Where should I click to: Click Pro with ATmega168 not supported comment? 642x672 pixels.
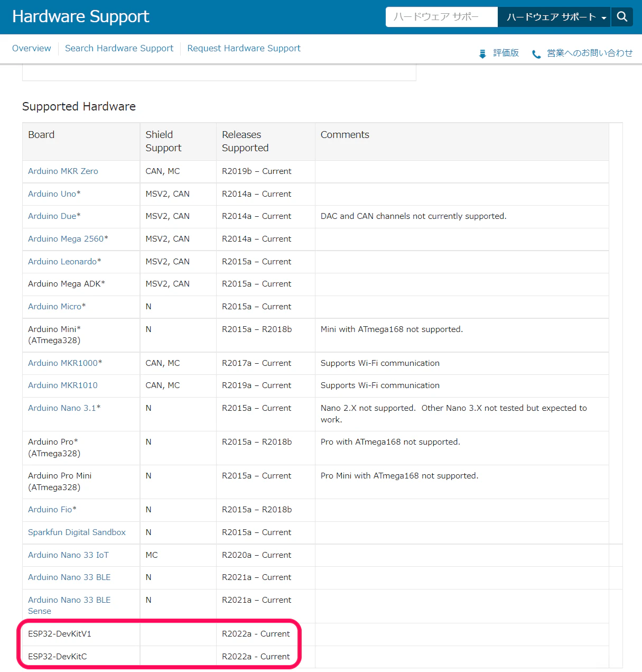[x=390, y=442]
